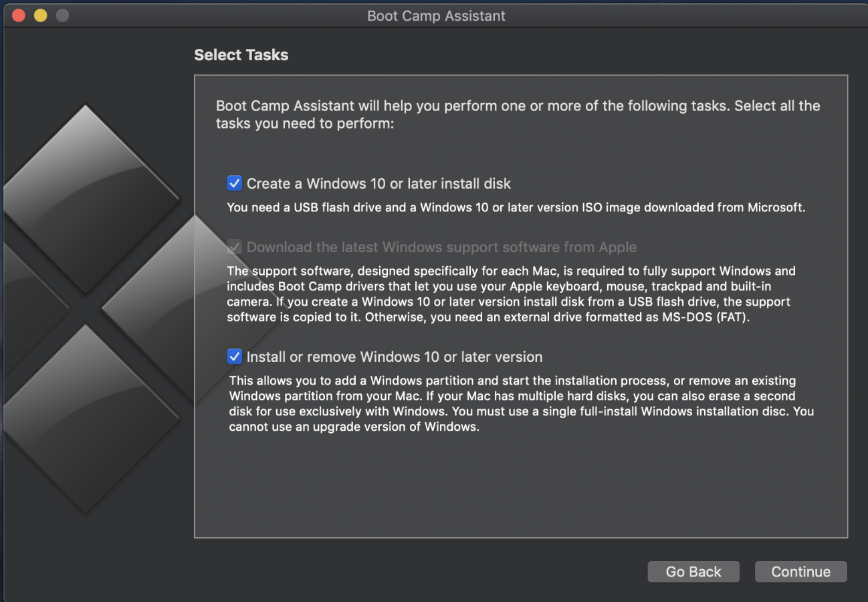Image resolution: width=868 pixels, height=602 pixels.
Task: Uncheck Install or remove Windows 10 checkbox
Action: [x=234, y=357]
